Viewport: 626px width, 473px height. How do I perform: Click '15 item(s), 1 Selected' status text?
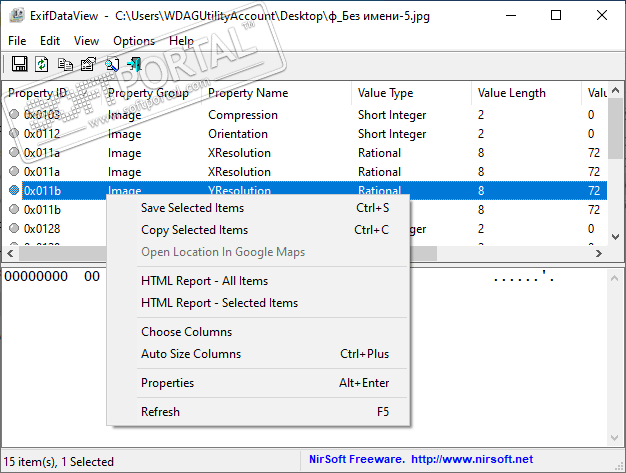(59, 462)
